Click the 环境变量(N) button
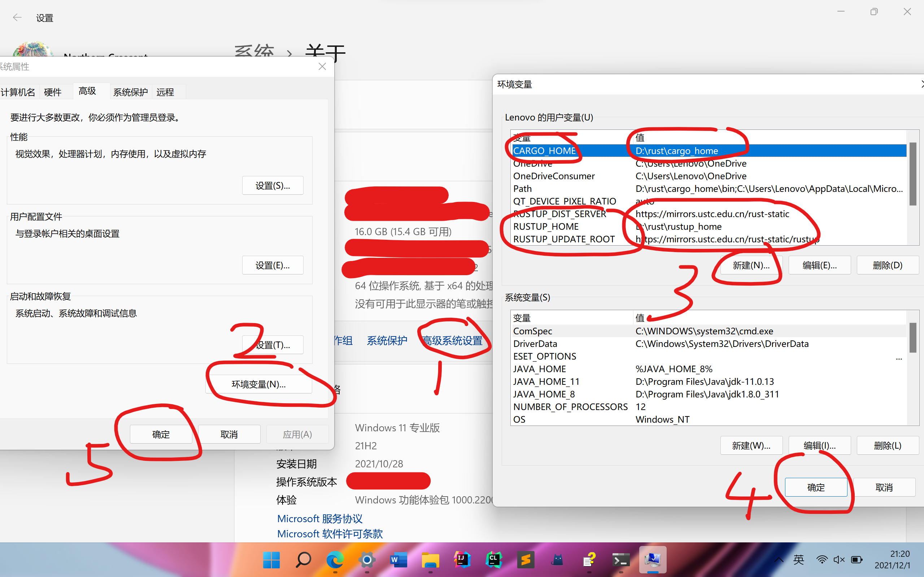Viewport: 924px width, 577px height. [259, 384]
